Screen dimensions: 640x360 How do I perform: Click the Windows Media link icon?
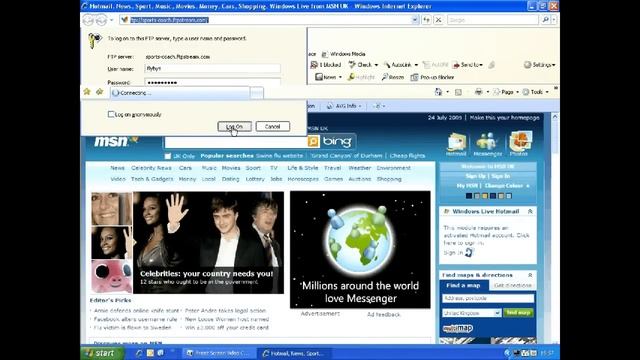(x=325, y=54)
